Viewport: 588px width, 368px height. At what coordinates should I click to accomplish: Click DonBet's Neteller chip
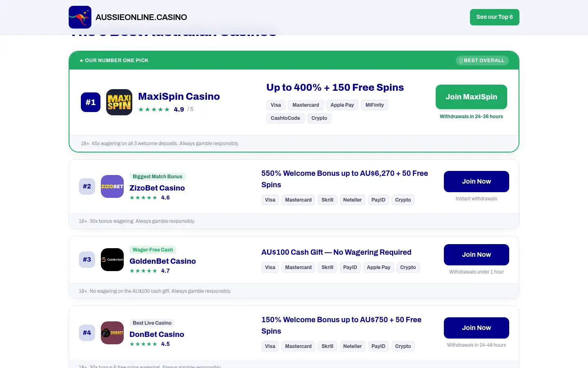coord(352,346)
